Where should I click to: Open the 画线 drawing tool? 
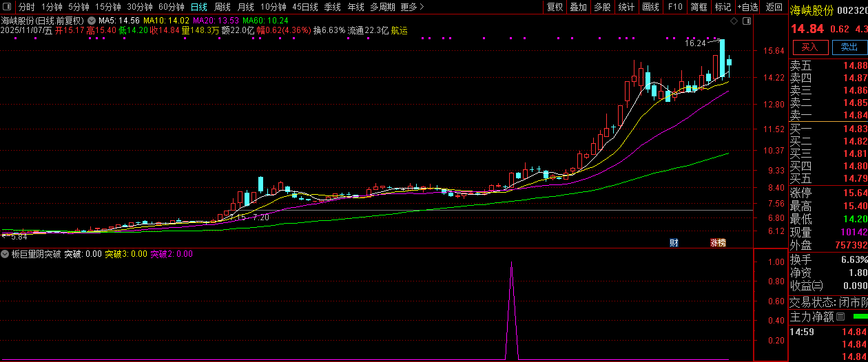(650, 7)
